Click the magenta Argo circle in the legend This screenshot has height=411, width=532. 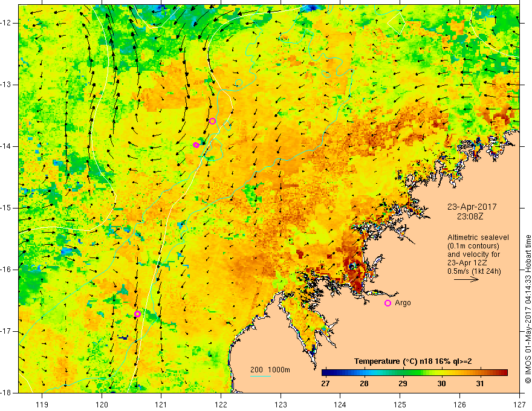point(388,303)
